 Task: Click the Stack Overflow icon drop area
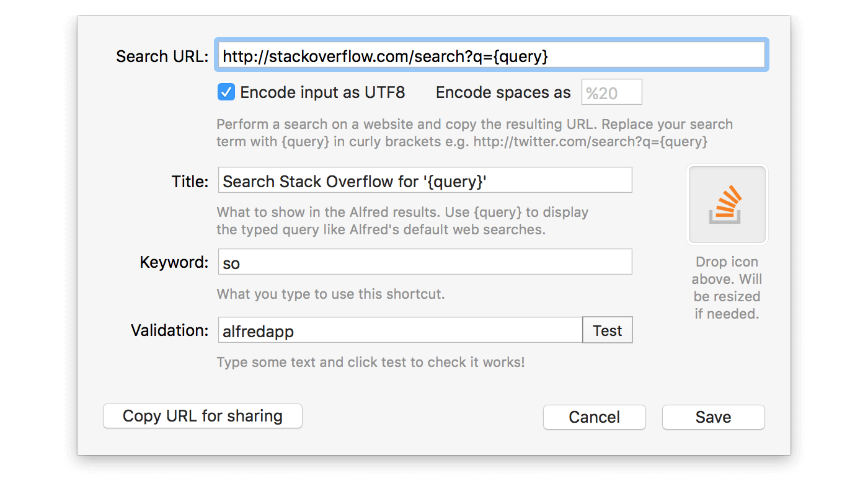click(x=727, y=205)
